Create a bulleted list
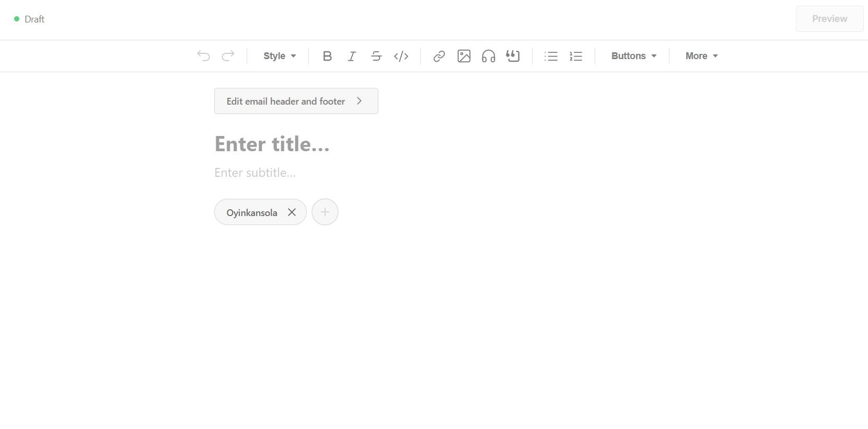The width and height of the screenshot is (868, 429). 551,56
